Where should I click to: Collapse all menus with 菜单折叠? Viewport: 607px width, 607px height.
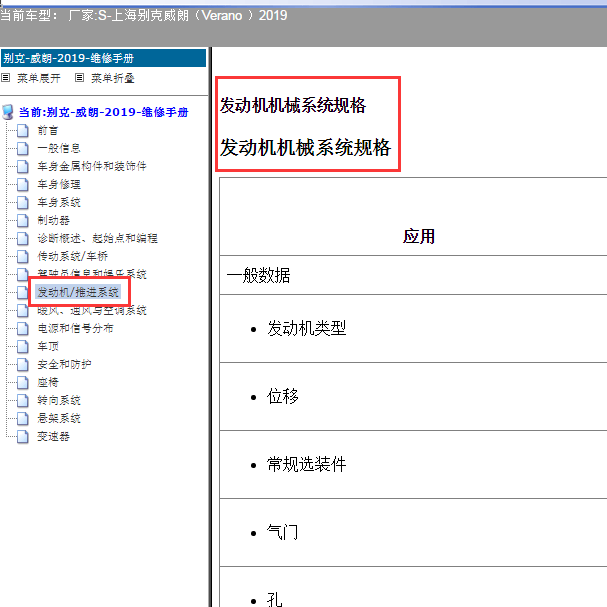click(x=113, y=78)
